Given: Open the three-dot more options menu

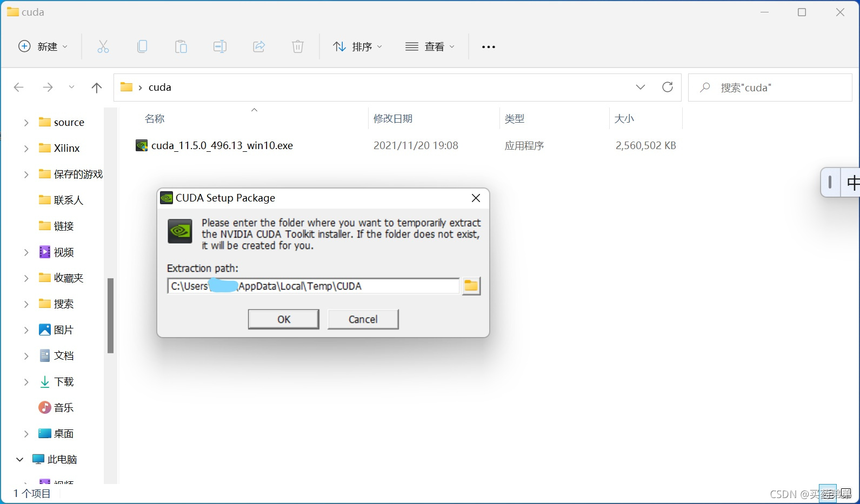Looking at the screenshot, I should pos(489,47).
